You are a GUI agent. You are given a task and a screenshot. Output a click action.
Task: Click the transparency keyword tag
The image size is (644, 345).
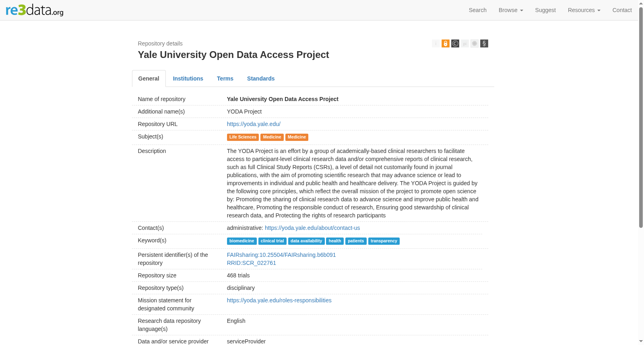tap(384, 241)
